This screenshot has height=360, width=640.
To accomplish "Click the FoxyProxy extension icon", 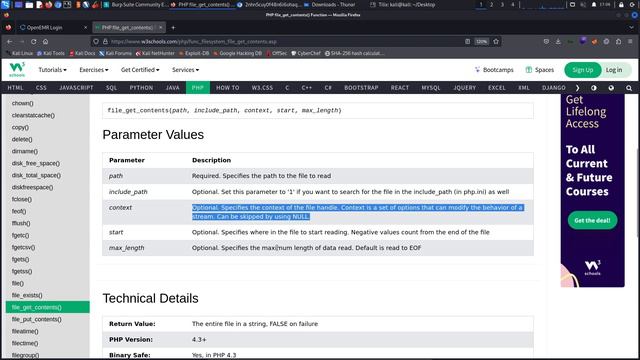I will (594, 41).
